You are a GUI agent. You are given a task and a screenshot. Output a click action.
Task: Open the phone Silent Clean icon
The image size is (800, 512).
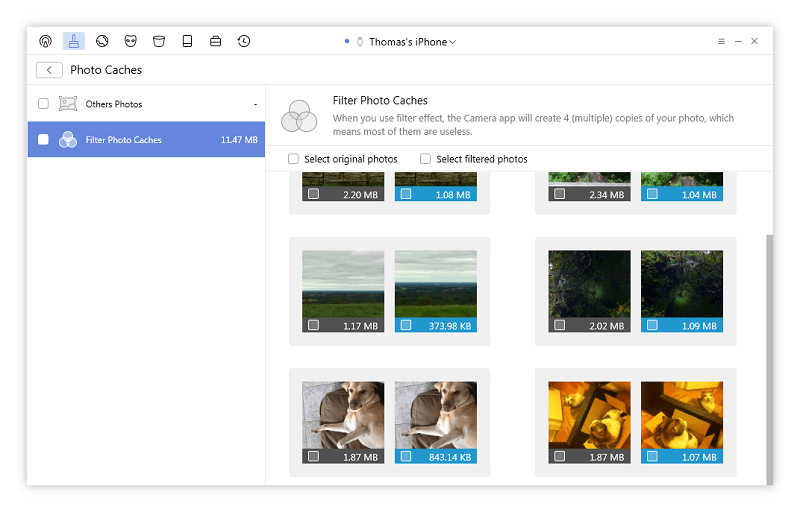click(187, 41)
